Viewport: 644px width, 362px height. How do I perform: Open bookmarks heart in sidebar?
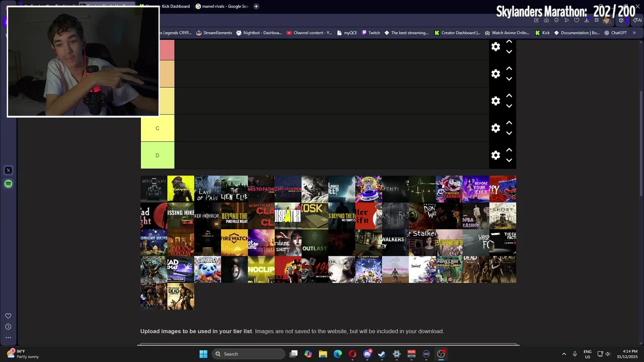(x=8, y=316)
